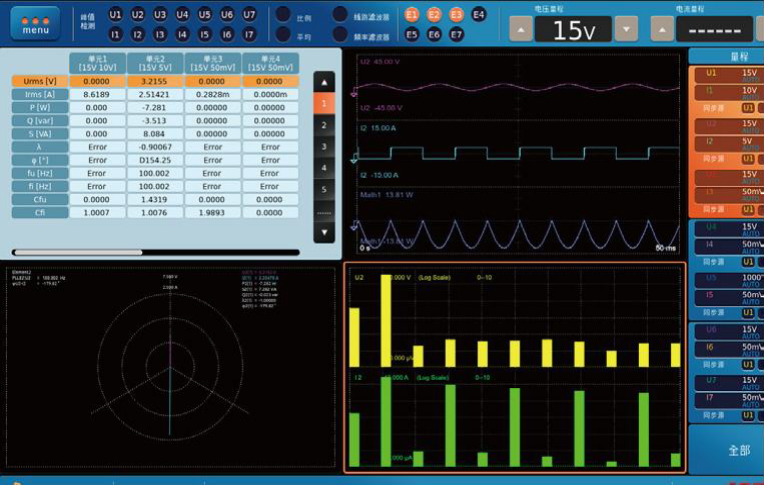The image size is (765, 485).
Task: Select element E3
Action: (456, 15)
